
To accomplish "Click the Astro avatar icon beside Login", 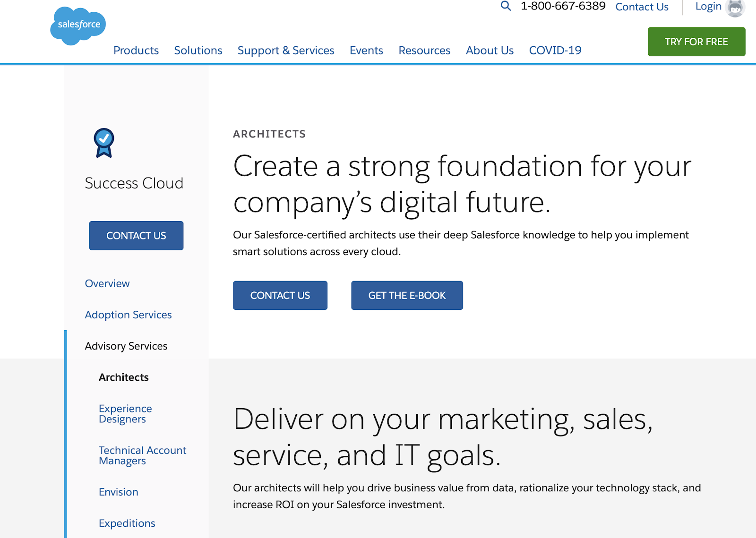I will pos(735,8).
